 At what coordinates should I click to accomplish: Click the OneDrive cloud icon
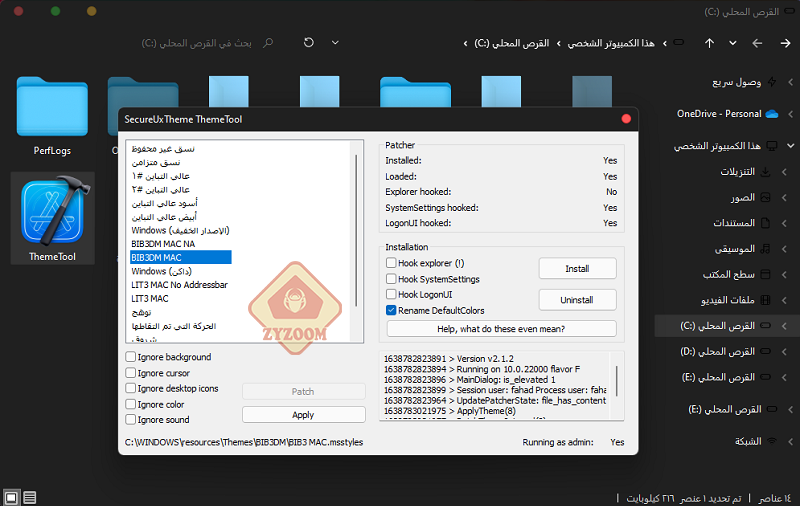tap(772, 114)
